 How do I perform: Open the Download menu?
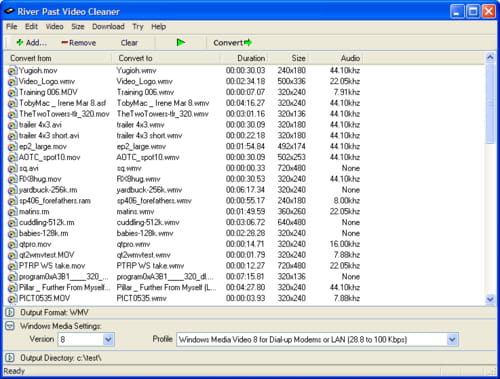point(108,27)
